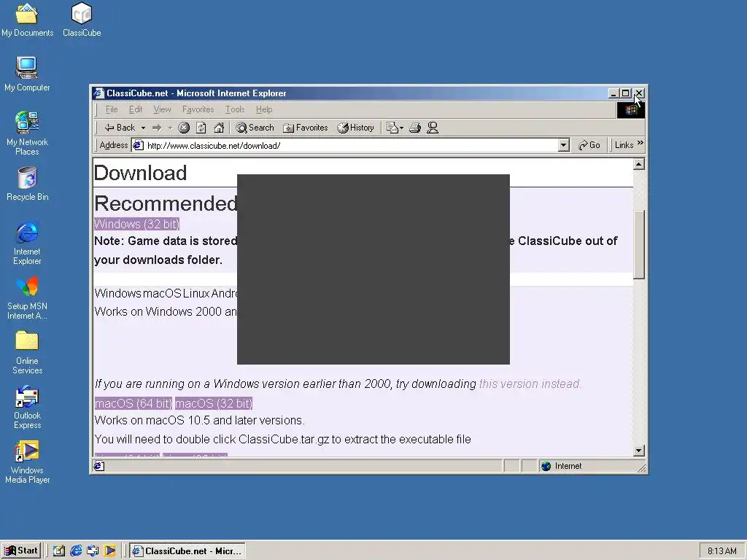747x560 pixels.
Task: Maximize the Internet Explorer window
Action: 626,93
